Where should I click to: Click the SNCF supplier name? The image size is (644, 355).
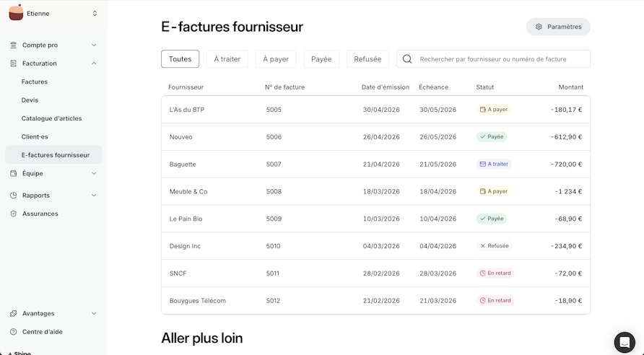coord(178,273)
